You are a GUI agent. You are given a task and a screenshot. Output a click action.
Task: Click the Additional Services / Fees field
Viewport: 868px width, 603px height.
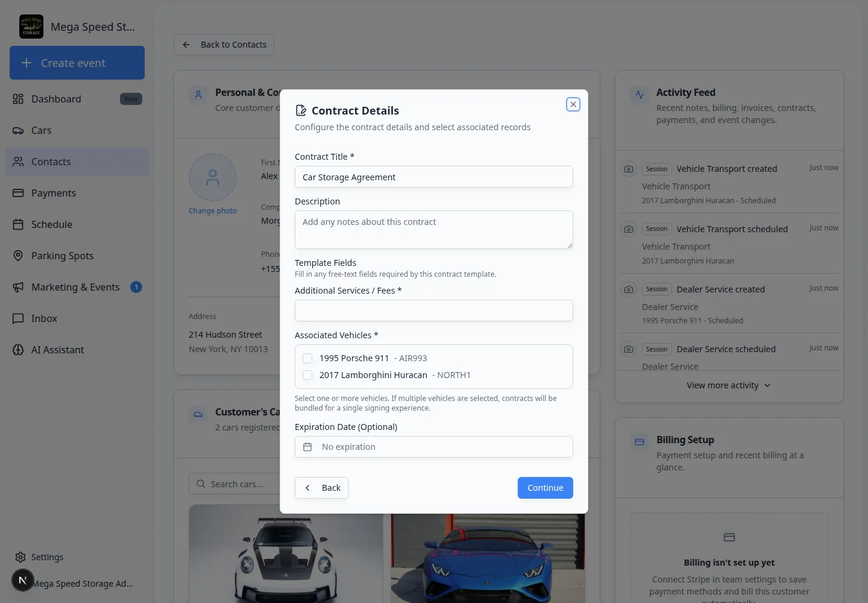click(434, 311)
